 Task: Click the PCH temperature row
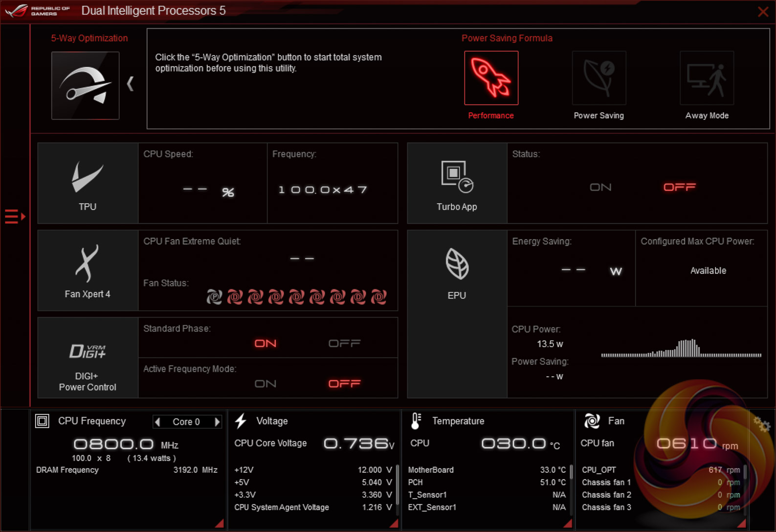[487, 482]
